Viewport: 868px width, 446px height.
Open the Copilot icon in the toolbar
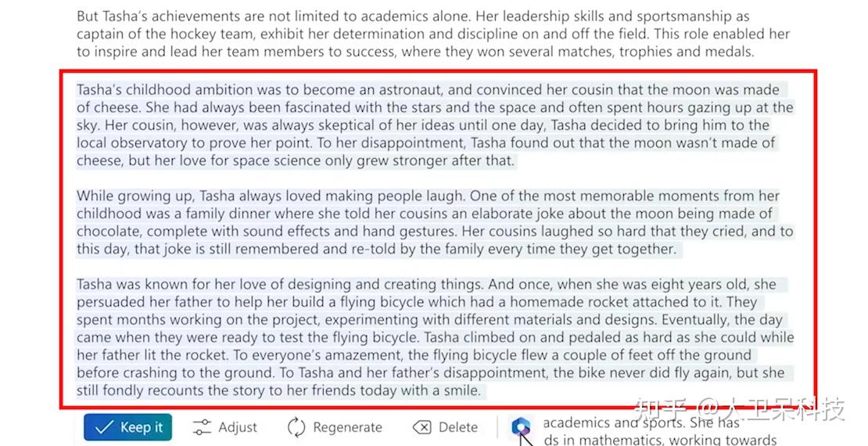(520, 426)
